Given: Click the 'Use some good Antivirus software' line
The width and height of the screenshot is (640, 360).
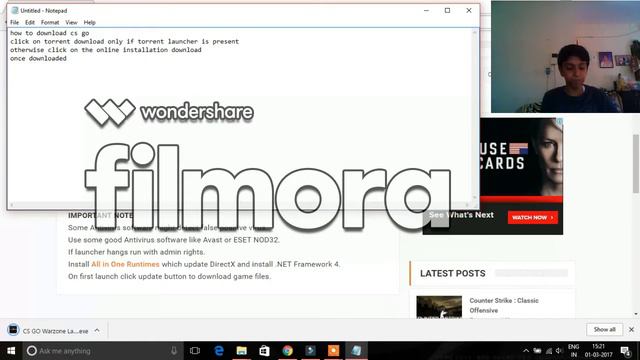Looking at the screenshot, I should coord(173,240).
